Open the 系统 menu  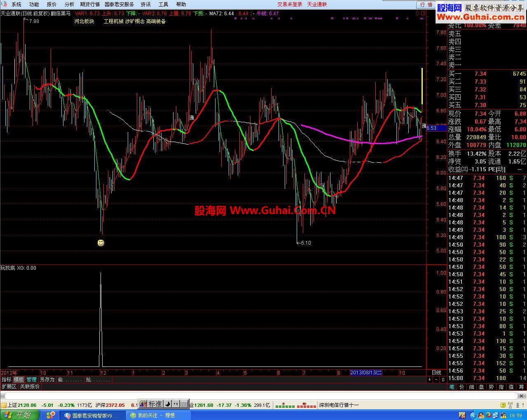[16, 4]
